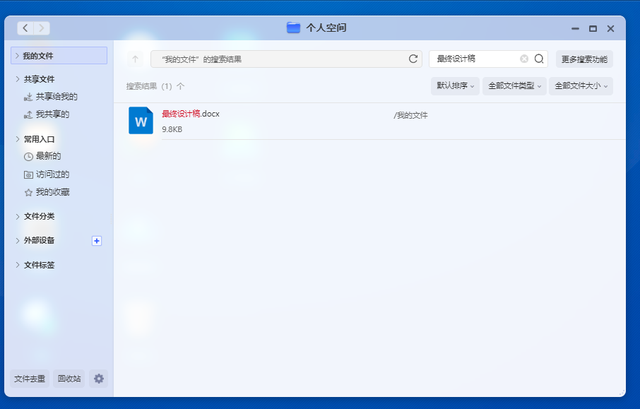640x409 pixels.
Task: Click the 文件标签 section label
Action: click(x=39, y=265)
